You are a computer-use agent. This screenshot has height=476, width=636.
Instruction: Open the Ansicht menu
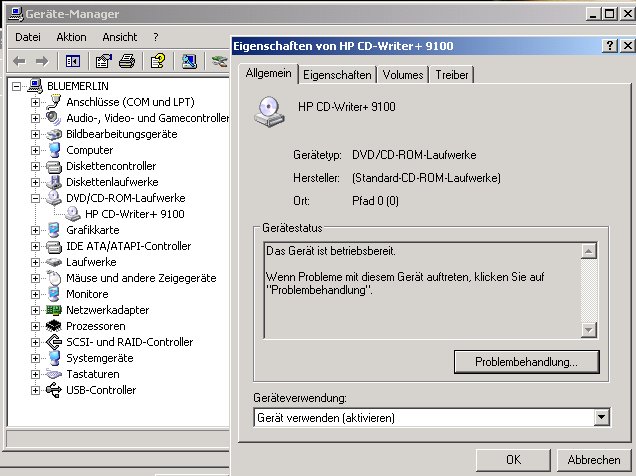tap(120, 37)
